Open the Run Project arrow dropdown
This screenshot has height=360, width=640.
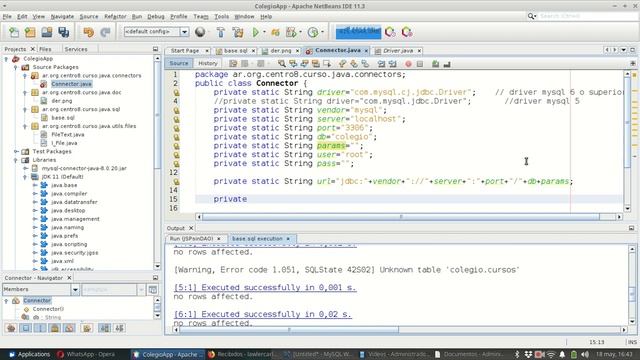[x=264, y=32]
